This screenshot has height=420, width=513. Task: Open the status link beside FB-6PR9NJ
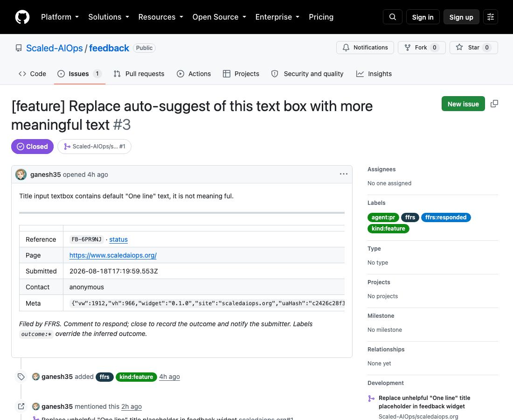pos(118,239)
